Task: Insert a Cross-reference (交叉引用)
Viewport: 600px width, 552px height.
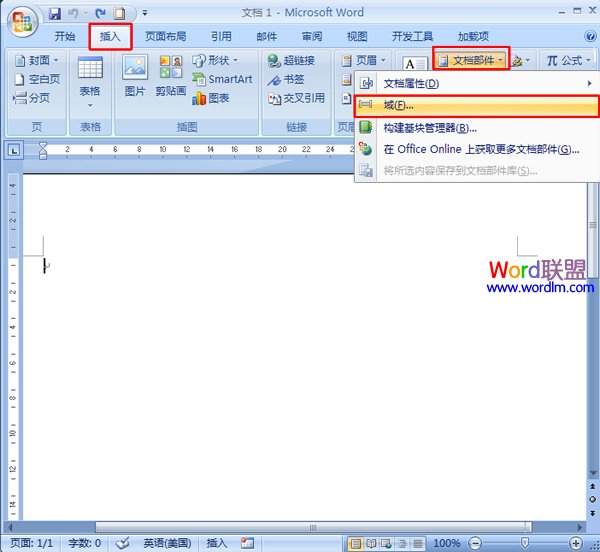Action: [296, 98]
